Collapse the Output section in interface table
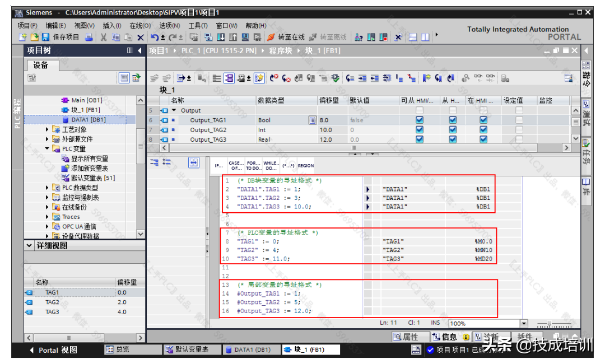Image resolution: width=605 pixels, height=364 pixels. (174, 110)
